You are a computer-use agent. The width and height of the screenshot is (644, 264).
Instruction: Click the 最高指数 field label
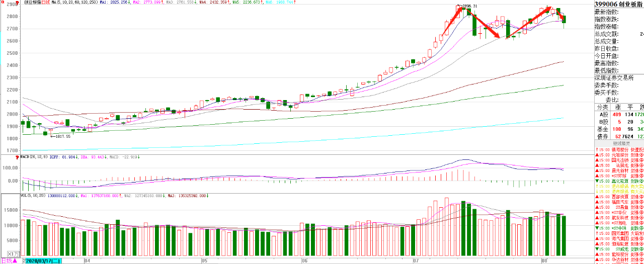point(607,63)
